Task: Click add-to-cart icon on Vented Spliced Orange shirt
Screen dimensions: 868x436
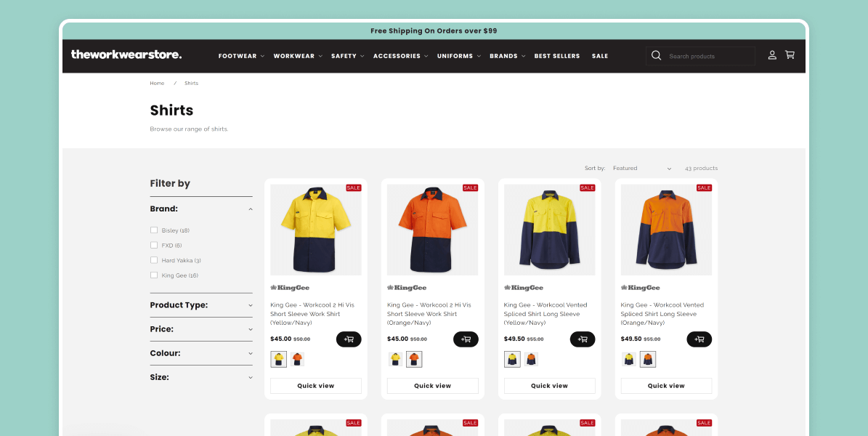Action: pyautogui.click(x=699, y=339)
